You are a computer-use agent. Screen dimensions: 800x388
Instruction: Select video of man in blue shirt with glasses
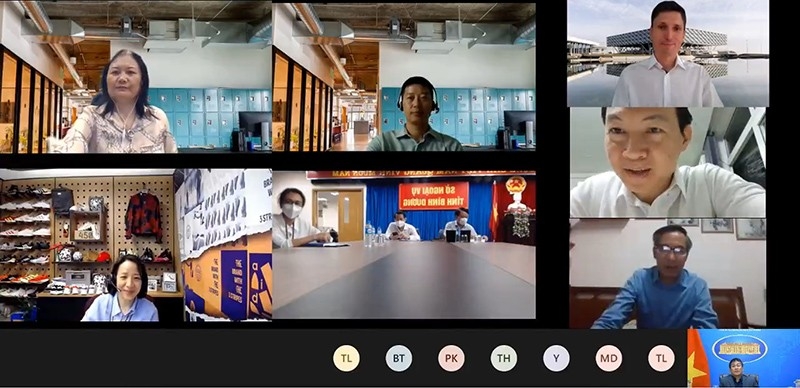pos(668,273)
